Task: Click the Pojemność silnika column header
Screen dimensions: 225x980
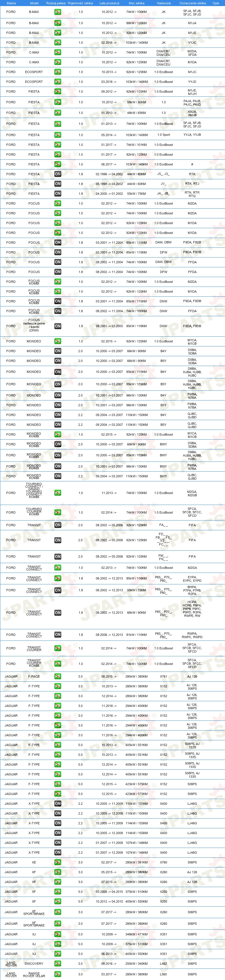Action: [80, 3]
